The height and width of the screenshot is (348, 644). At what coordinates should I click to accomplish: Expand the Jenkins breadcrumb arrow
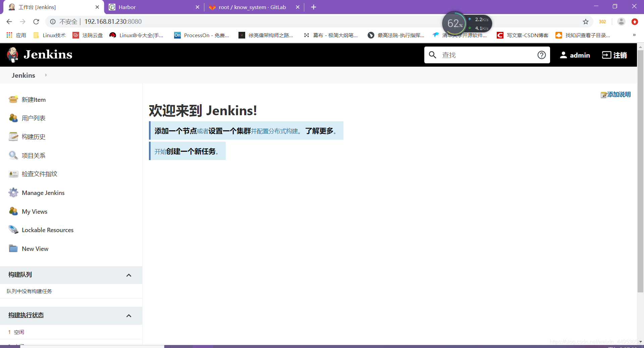(x=46, y=75)
